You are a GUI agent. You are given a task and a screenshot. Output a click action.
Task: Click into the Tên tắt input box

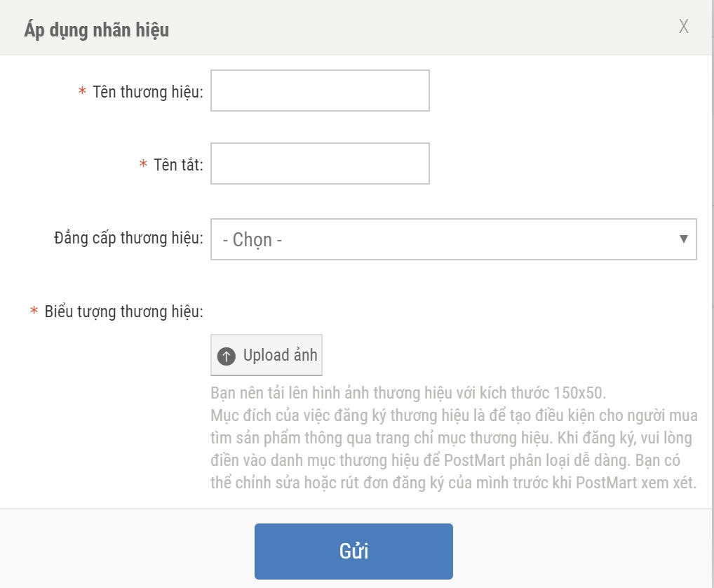pyautogui.click(x=320, y=163)
